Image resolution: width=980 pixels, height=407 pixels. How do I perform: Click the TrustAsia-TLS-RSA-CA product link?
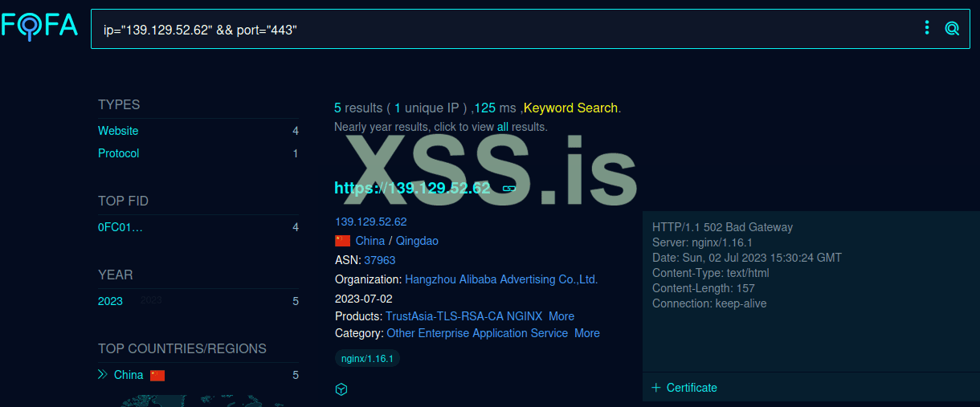(x=444, y=316)
